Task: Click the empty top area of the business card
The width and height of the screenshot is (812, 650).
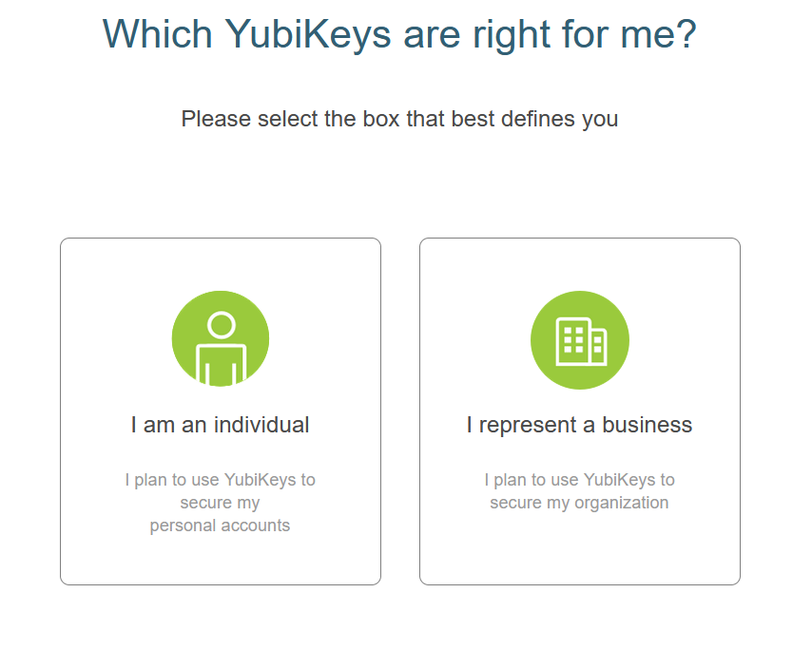Action: click(x=580, y=264)
